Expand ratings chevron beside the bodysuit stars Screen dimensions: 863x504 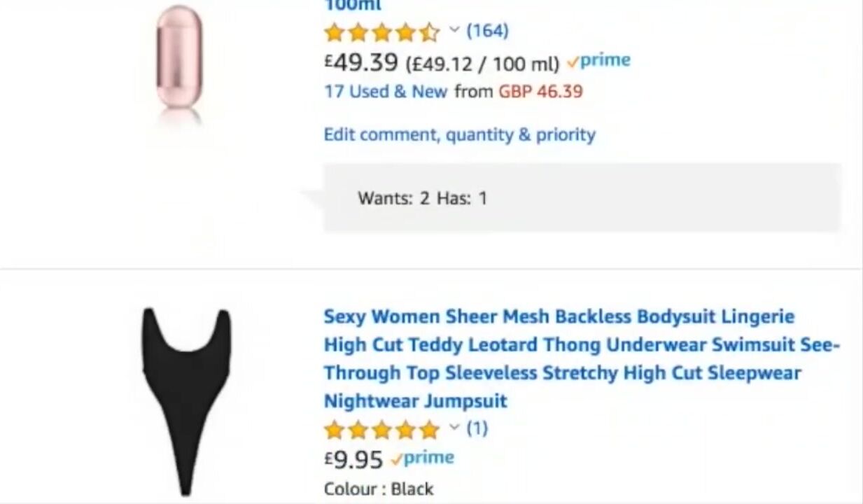(454, 428)
